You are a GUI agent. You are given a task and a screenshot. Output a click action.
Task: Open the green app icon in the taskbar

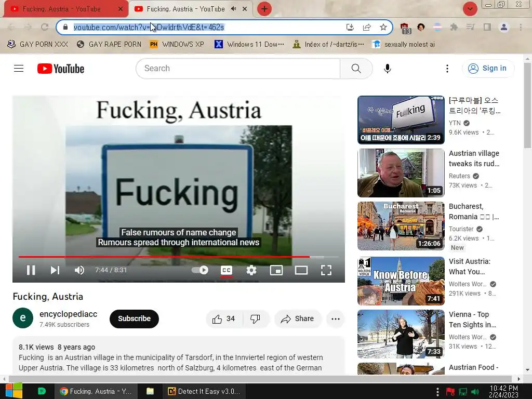tap(42, 391)
